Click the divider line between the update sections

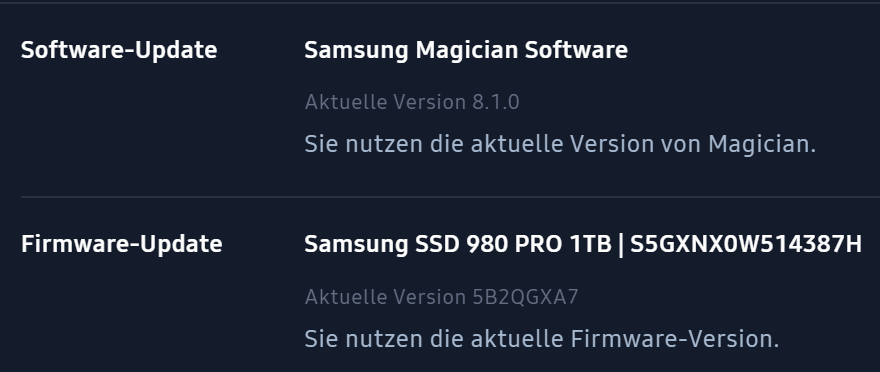(450, 197)
